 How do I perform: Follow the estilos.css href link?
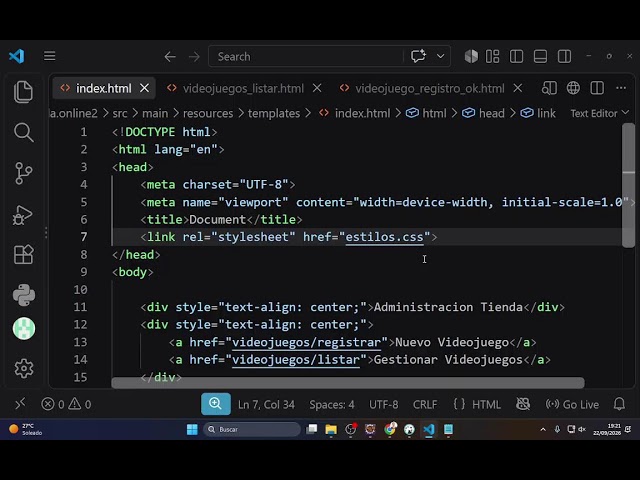(384, 237)
